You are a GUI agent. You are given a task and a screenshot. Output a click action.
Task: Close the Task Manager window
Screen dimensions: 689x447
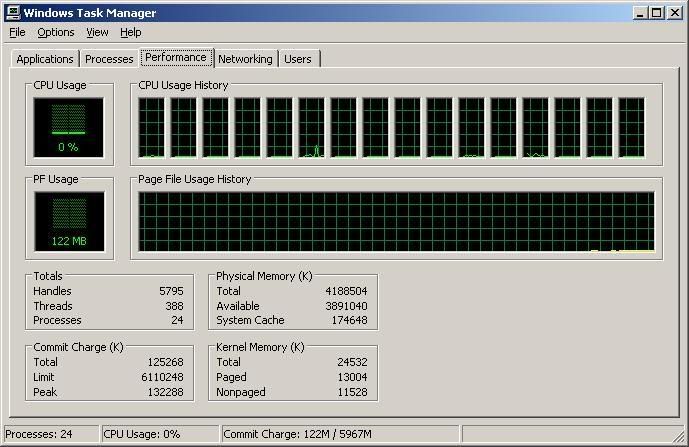coord(675,13)
